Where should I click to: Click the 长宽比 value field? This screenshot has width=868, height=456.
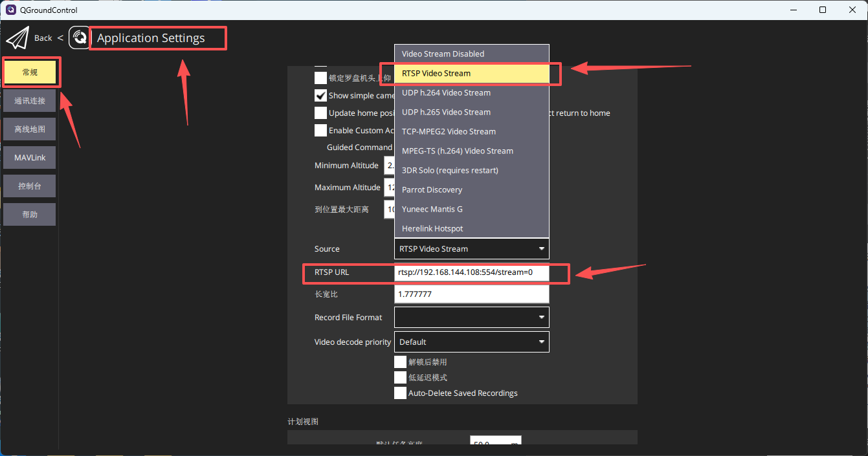472,294
